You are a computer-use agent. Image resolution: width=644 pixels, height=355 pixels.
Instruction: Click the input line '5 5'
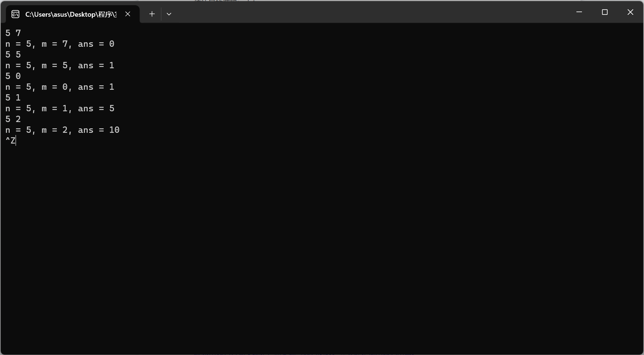[x=13, y=55]
